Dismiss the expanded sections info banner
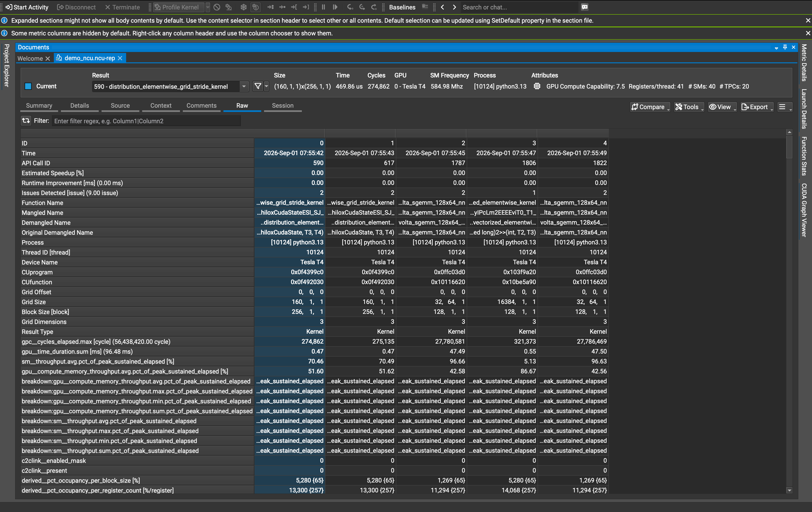The height and width of the screenshot is (512, 812). point(808,21)
